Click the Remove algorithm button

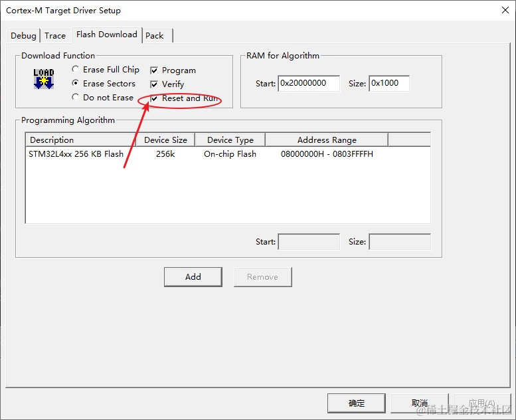(x=262, y=276)
